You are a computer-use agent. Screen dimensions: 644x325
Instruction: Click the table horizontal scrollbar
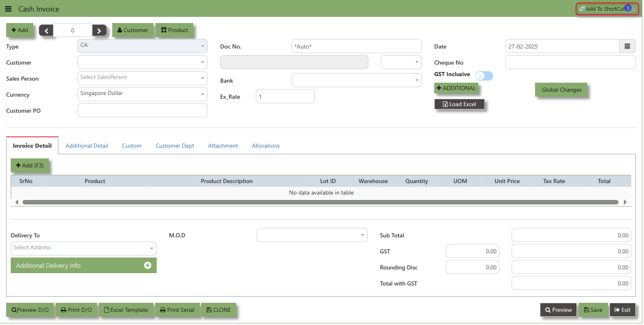click(320, 202)
